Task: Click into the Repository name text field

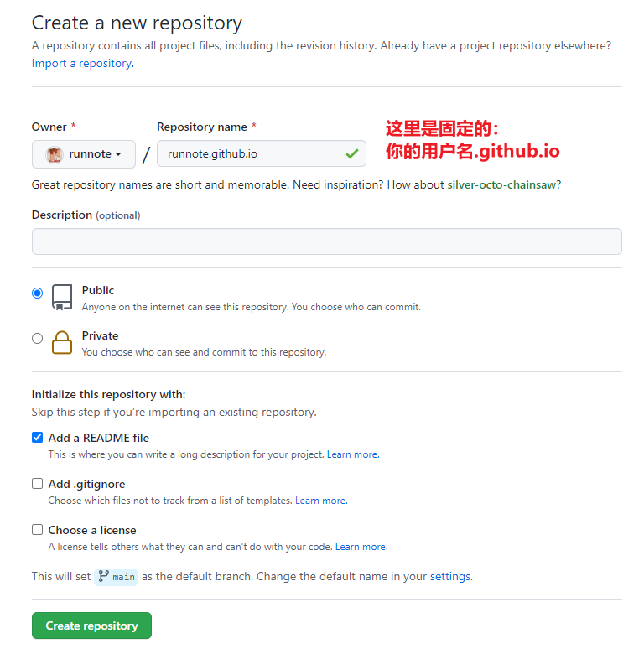Action: [x=252, y=154]
